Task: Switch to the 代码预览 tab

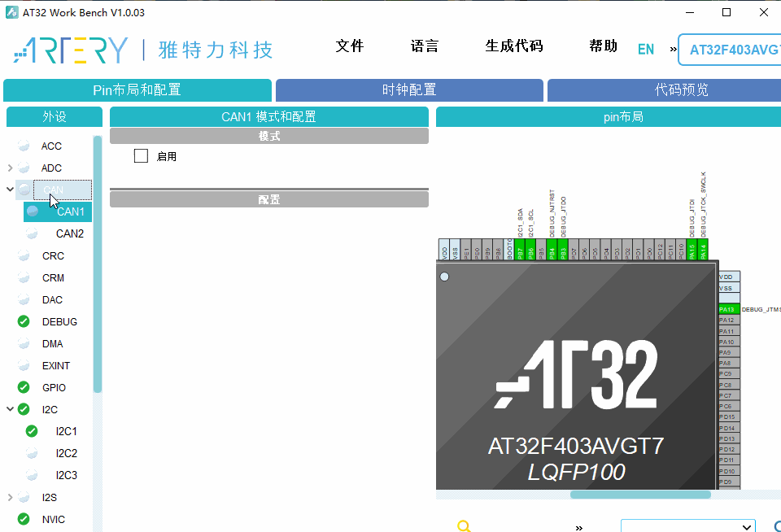Action: tap(665, 89)
